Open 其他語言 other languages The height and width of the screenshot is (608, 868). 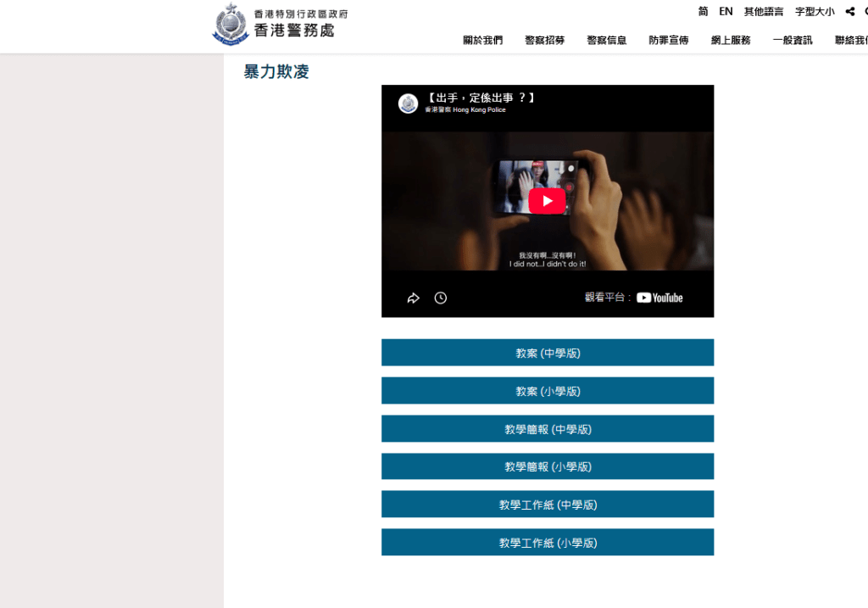coord(764,11)
